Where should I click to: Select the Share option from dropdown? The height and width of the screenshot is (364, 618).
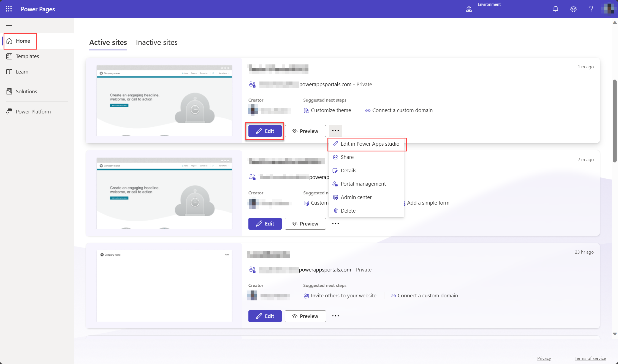pos(347,156)
